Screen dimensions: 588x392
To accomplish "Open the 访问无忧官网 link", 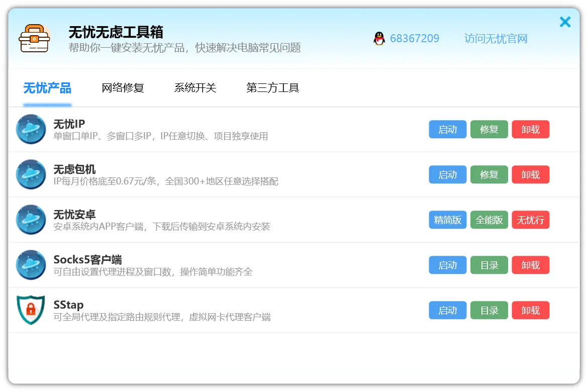I will (x=496, y=39).
